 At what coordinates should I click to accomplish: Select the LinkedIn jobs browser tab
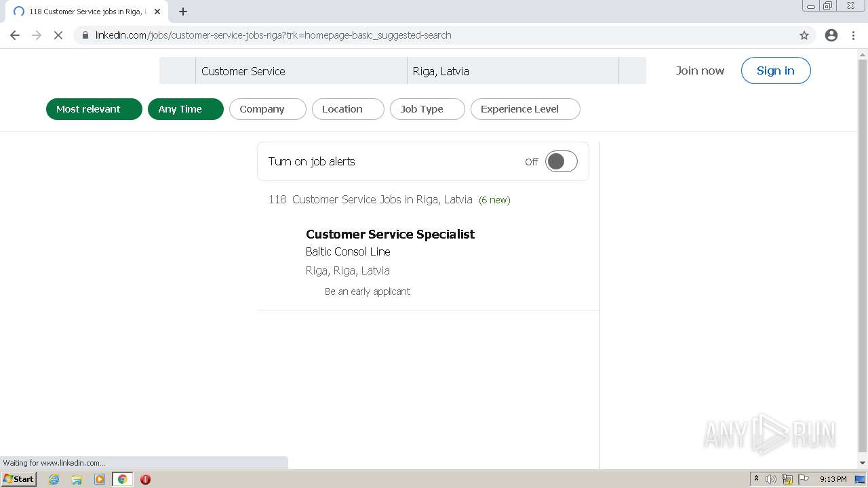coord(85,12)
